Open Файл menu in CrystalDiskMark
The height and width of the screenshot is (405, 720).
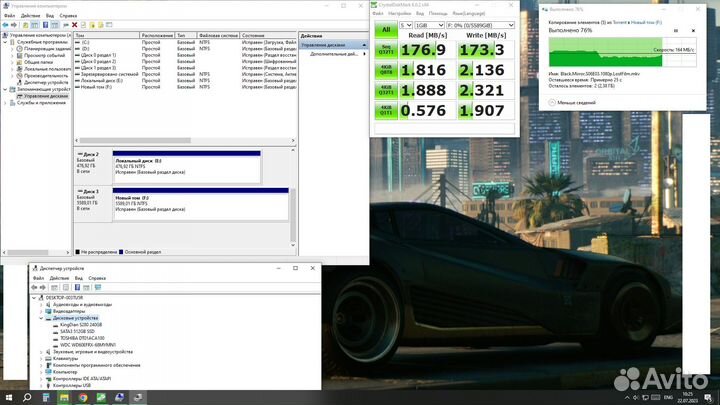(378, 14)
